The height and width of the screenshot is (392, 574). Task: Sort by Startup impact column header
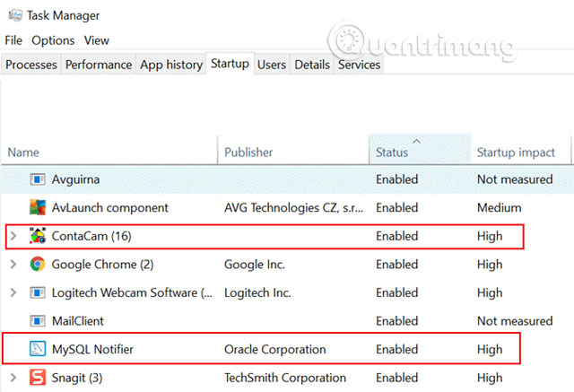(x=516, y=152)
